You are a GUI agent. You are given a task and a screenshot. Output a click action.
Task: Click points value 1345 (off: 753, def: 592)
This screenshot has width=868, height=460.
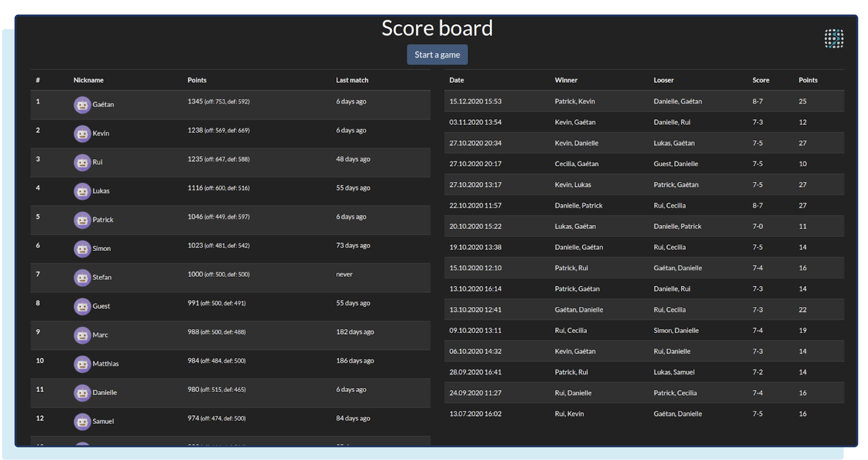[x=218, y=101]
